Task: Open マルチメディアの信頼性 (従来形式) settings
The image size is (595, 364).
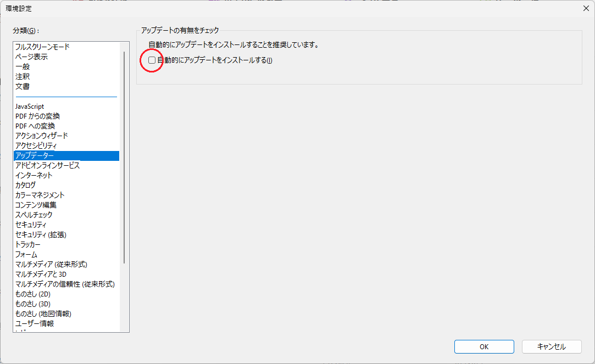Action: (x=66, y=284)
